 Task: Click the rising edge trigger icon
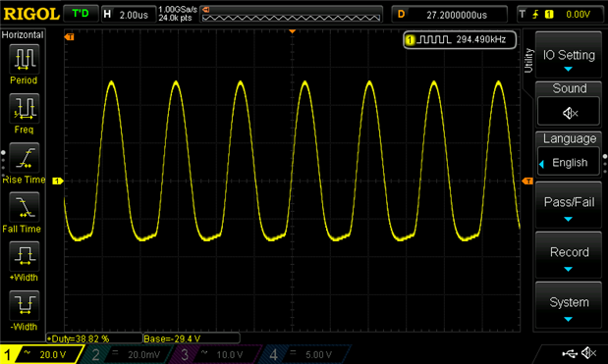point(535,15)
